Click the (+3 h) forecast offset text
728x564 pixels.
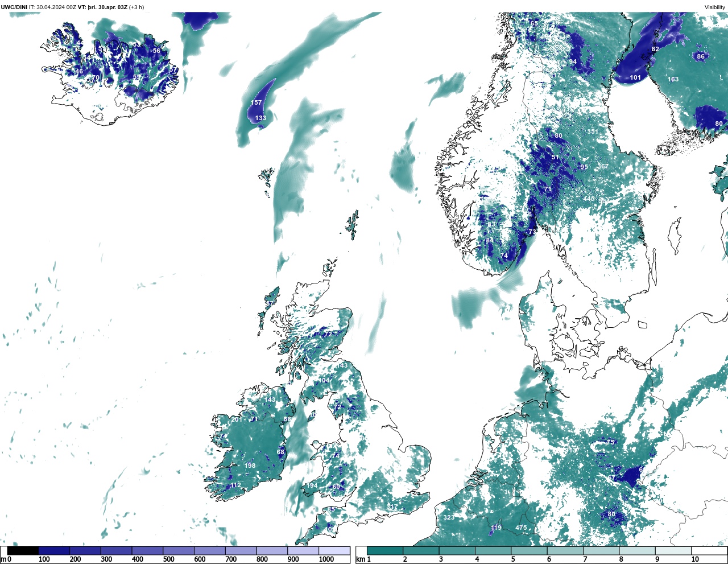click(136, 7)
